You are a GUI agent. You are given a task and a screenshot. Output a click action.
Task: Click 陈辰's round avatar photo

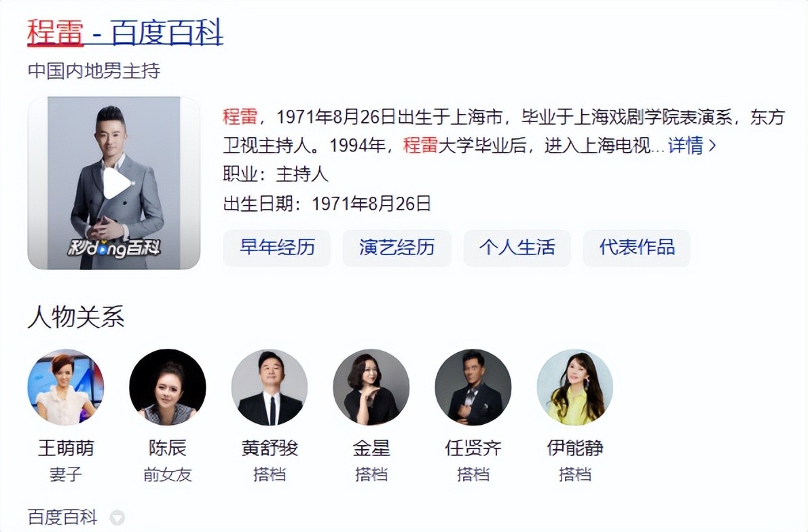coord(168,387)
